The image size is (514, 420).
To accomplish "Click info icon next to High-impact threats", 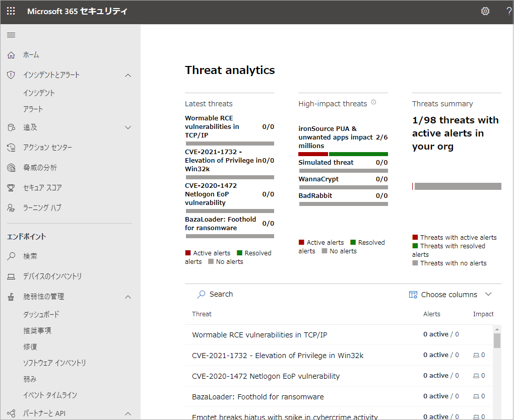I will pyautogui.click(x=373, y=102).
